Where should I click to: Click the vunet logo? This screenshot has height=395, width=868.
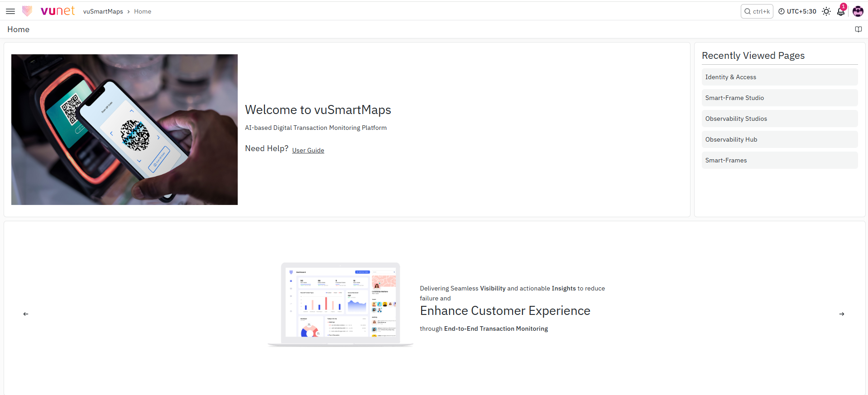[x=48, y=11]
